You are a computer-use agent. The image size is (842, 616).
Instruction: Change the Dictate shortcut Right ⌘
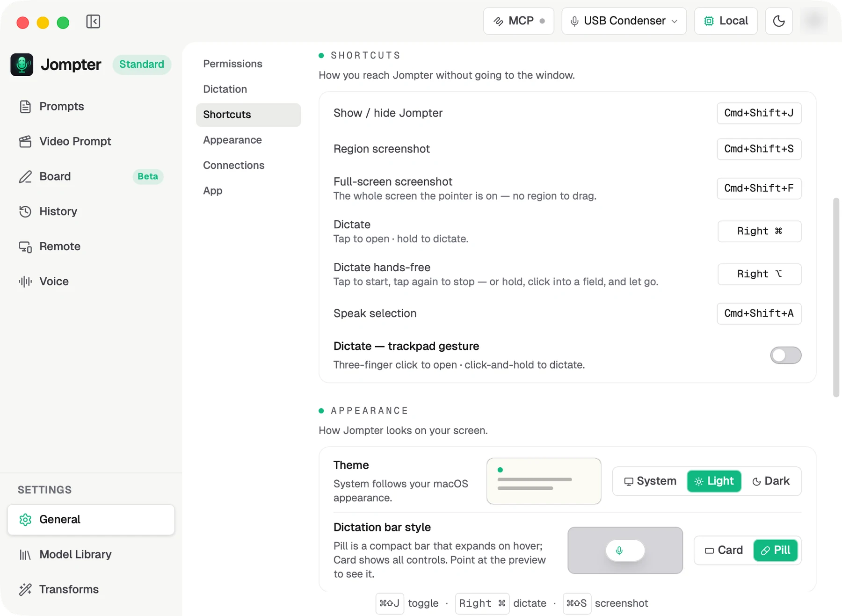[x=759, y=231]
